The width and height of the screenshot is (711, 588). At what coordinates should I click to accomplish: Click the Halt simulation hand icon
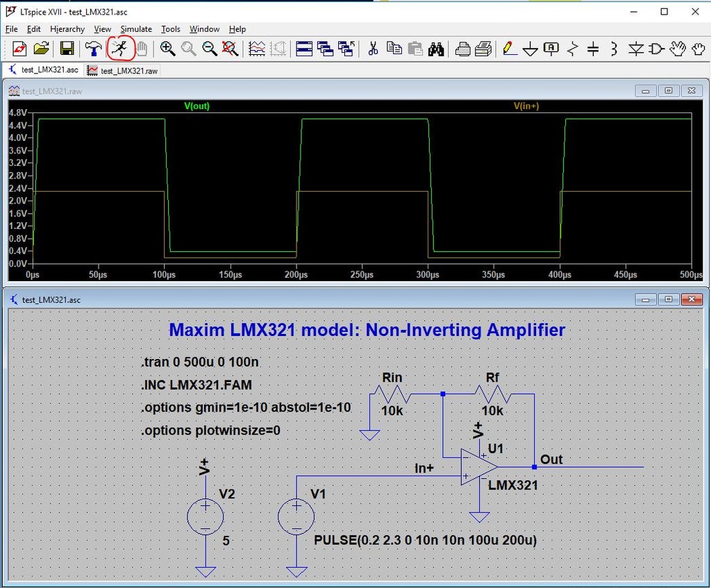point(142,49)
